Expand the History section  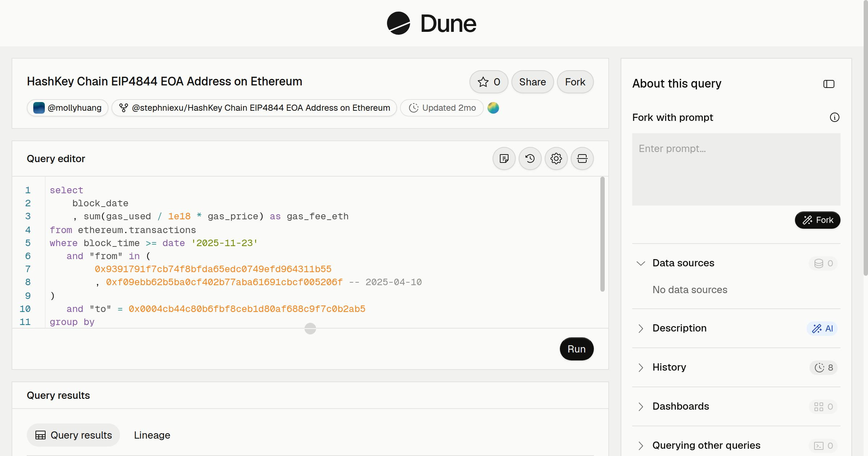[641, 367]
